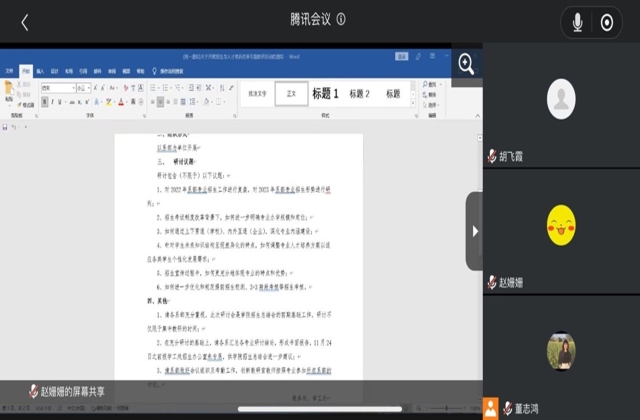Click the magnifier zoom-in icon

(466, 64)
